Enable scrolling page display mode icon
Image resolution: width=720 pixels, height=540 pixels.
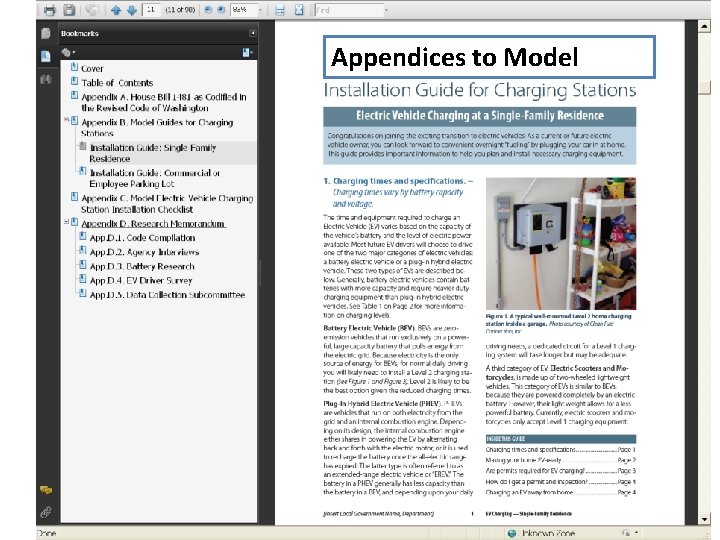pos(280,10)
